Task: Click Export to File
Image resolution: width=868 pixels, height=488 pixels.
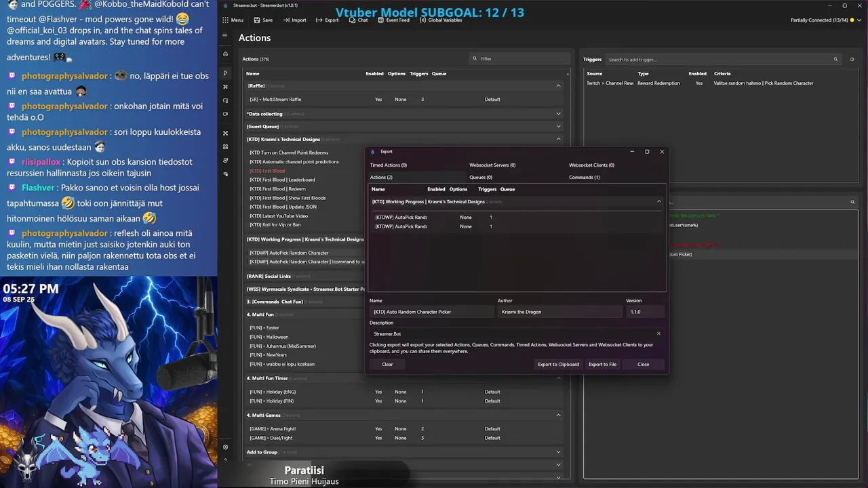Action: (602, 365)
